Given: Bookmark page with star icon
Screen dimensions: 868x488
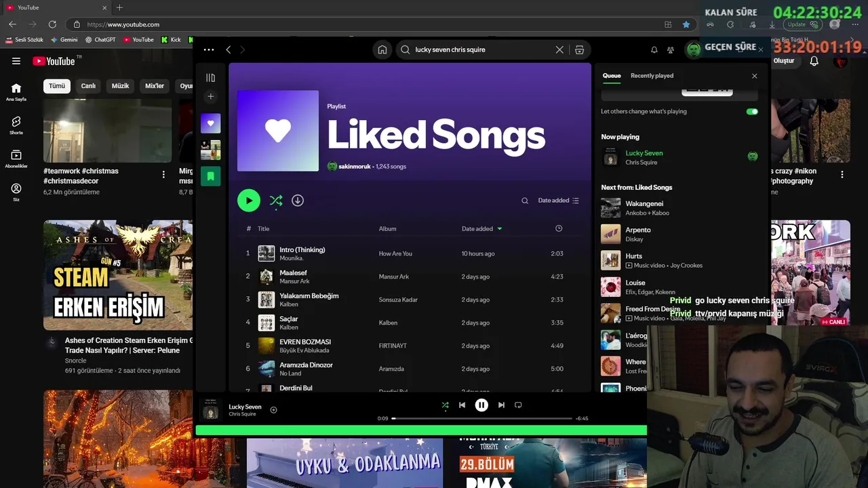Looking at the screenshot, I should point(686,24).
